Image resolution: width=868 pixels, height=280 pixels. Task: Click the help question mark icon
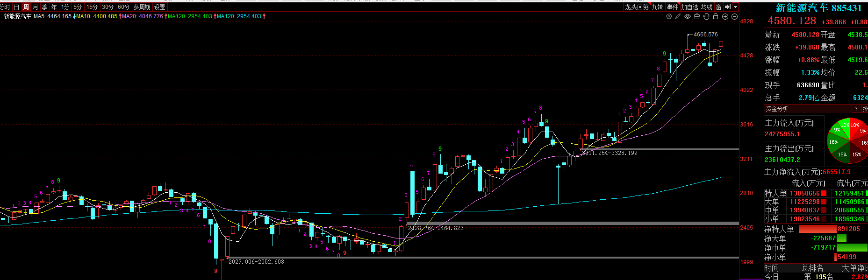(x=856, y=109)
